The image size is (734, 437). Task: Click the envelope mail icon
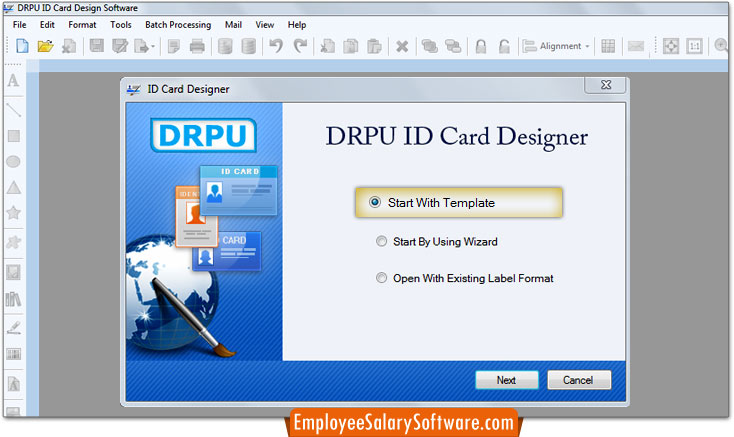click(636, 46)
